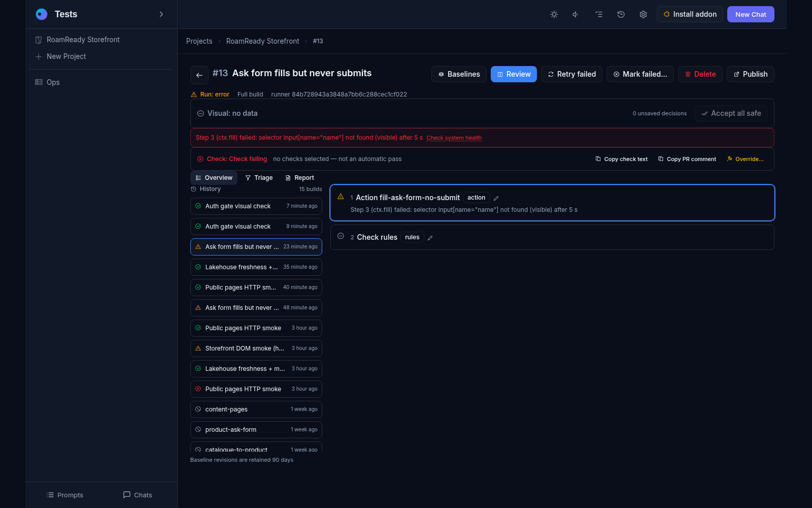Switch to the Report tab
The height and width of the screenshot is (508, 812).
pos(299,178)
